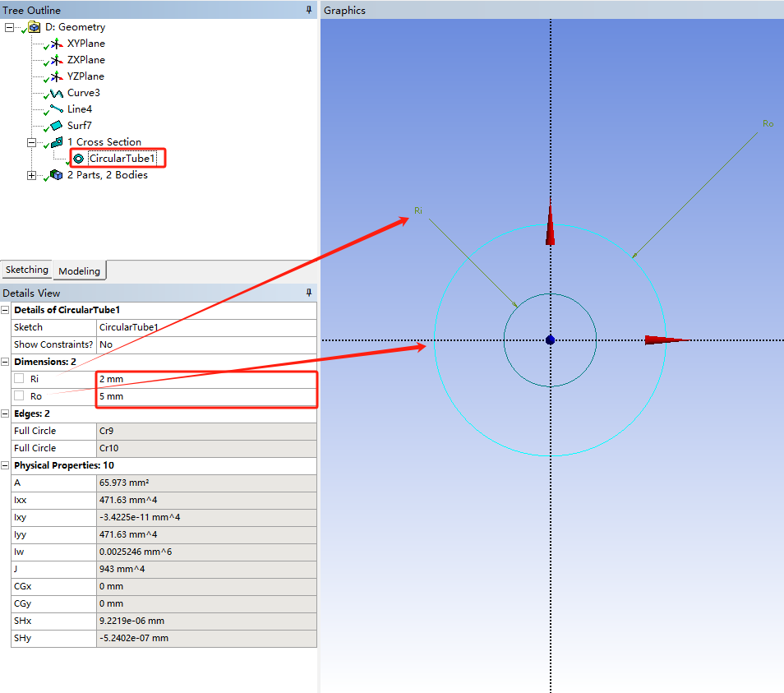The image size is (784, 693).
Task: Select Line4 in the tree
Action: click(80, 109)
